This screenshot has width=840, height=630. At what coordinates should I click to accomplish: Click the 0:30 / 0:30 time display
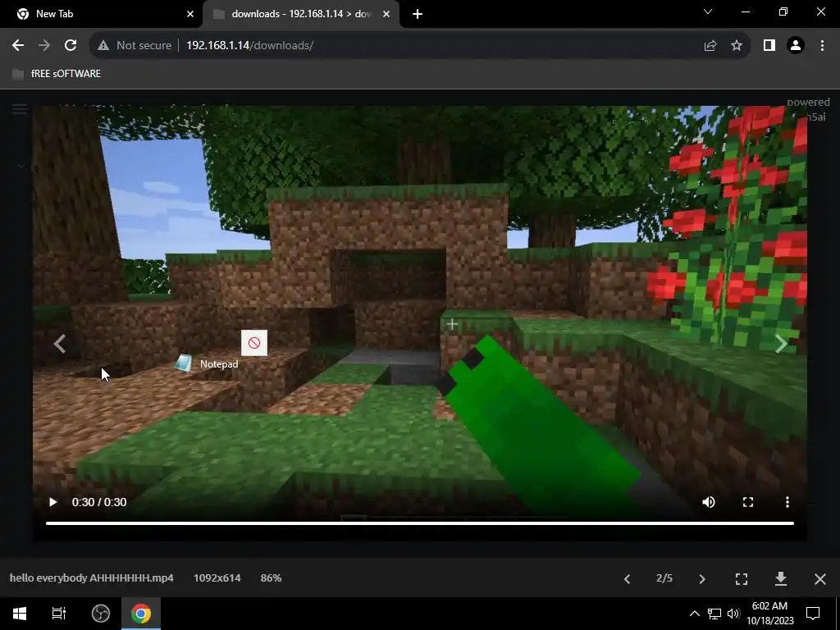click(x=99, y=502)
